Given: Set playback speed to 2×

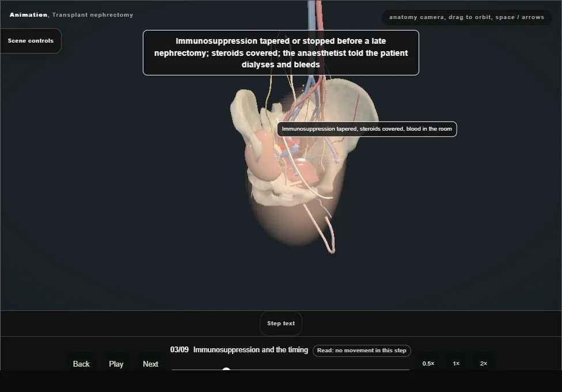Looking at the screenshot, I should point(484,363).
